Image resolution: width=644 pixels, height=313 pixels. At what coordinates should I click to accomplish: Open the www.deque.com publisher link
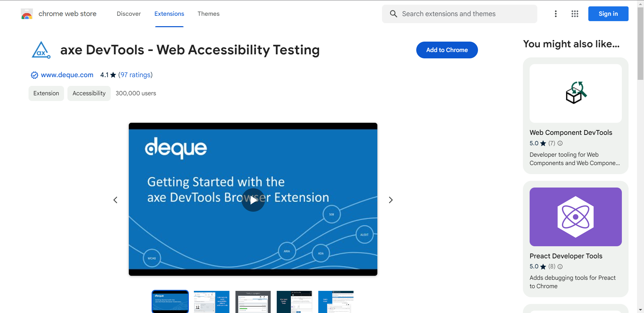67,75
